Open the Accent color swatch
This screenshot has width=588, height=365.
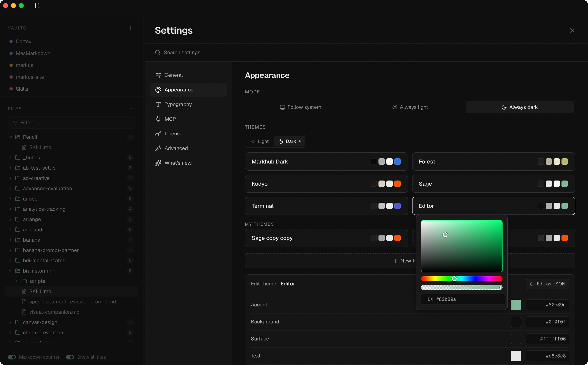tap(516, 305)
